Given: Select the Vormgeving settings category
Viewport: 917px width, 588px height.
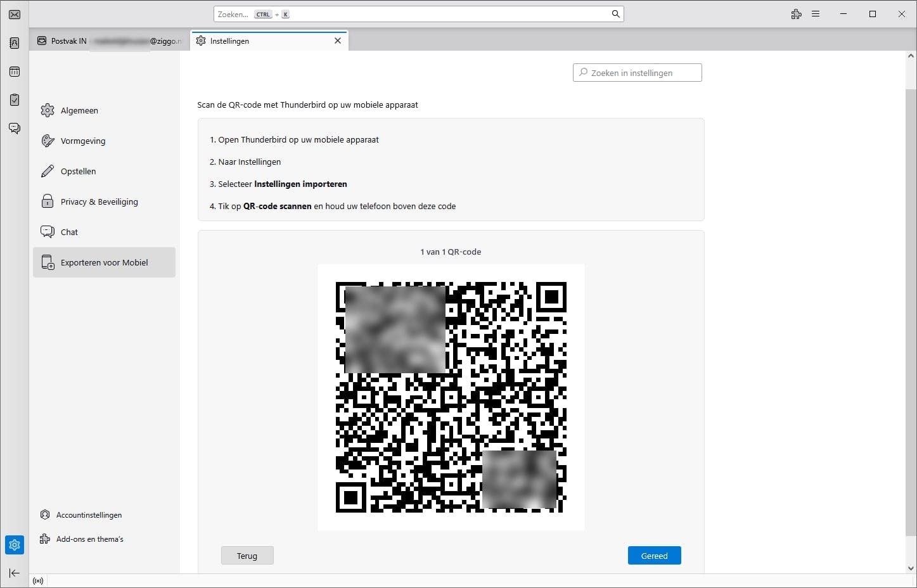Looking at the screenshot, I should tap(82, 141).
